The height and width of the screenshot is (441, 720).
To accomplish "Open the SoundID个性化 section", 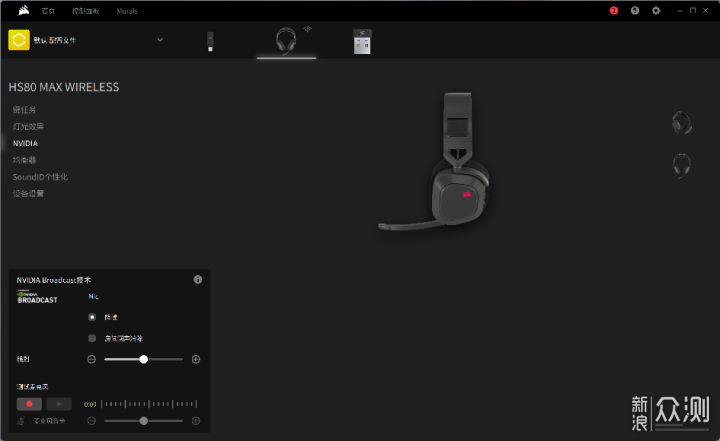I will 40,177.
